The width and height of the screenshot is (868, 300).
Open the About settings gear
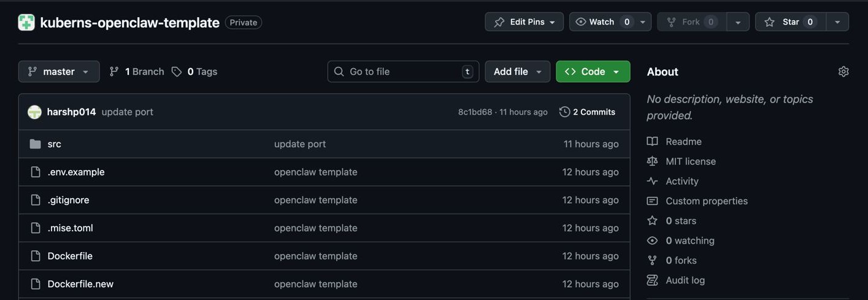tap(843, 72)
